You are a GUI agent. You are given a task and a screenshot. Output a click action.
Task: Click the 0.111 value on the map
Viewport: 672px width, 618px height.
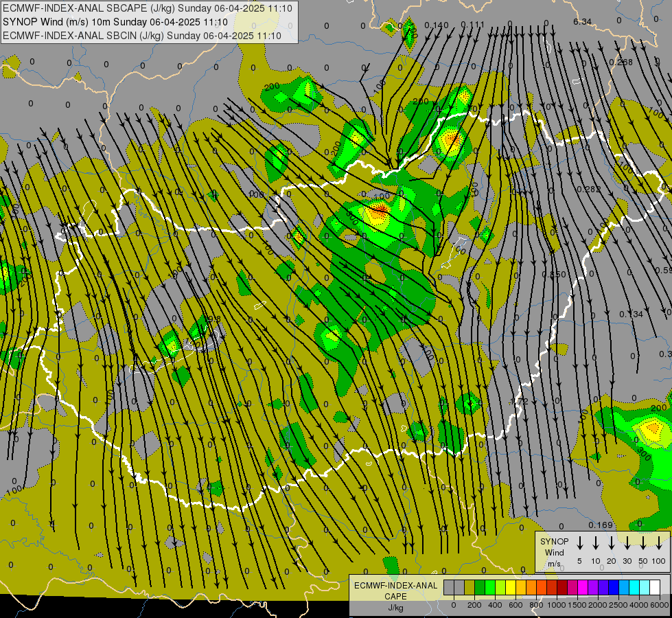tap(473, 25)
